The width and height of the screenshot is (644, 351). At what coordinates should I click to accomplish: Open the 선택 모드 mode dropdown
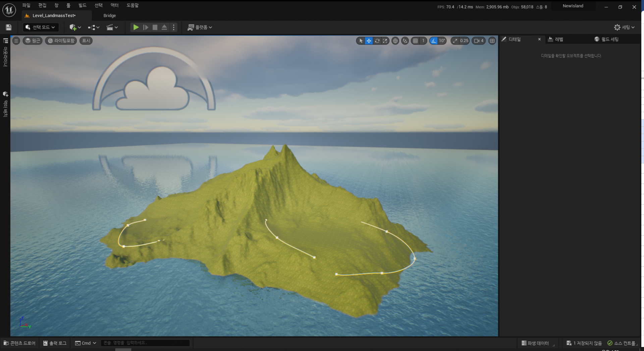click(x=41, y=27)
